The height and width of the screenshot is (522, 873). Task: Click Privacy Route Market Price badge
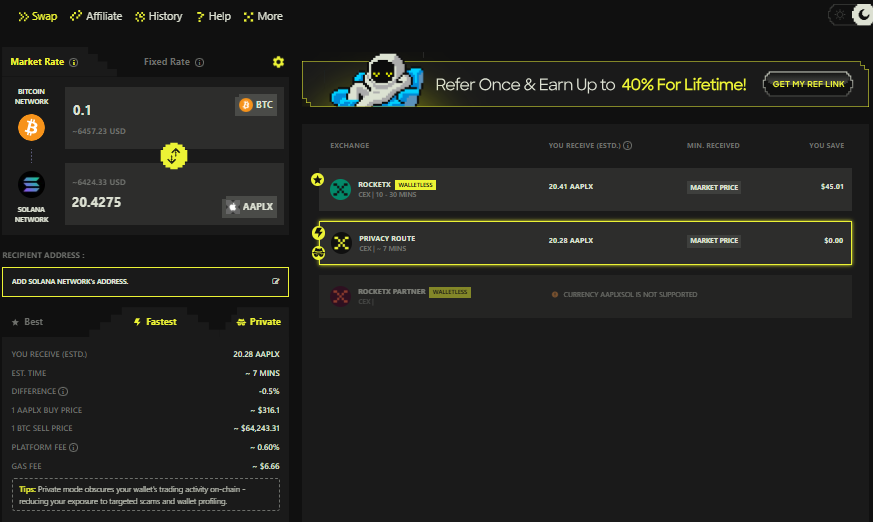tap(714, 241)
